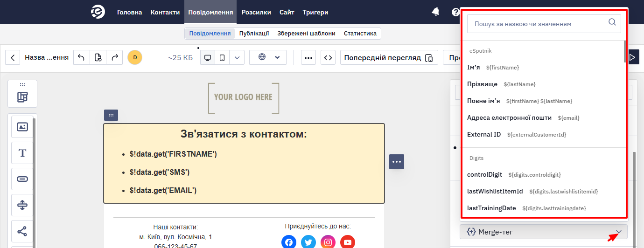Viewport: 644px width, 248px height.
Task: Click the Попередній перегляд button
Action: pyautogui.click(x=389, y=58)
